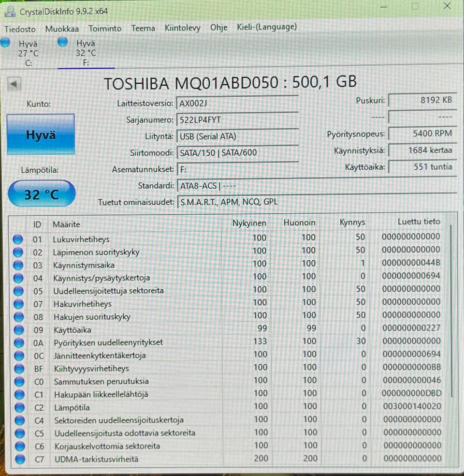The image size is (464, 476).
Task: Open the Kieli-(Language) menu
Action: (267, 27)
